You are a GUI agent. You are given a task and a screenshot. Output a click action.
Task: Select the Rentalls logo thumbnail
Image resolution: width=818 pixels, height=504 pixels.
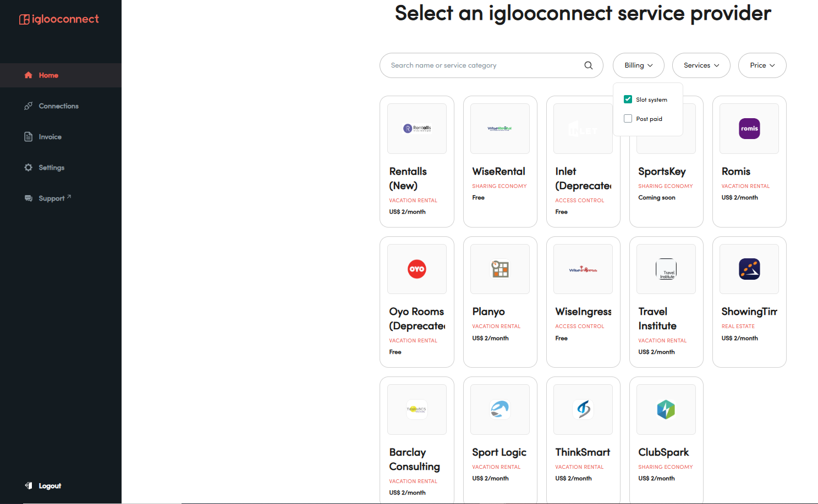coord(417,129)
